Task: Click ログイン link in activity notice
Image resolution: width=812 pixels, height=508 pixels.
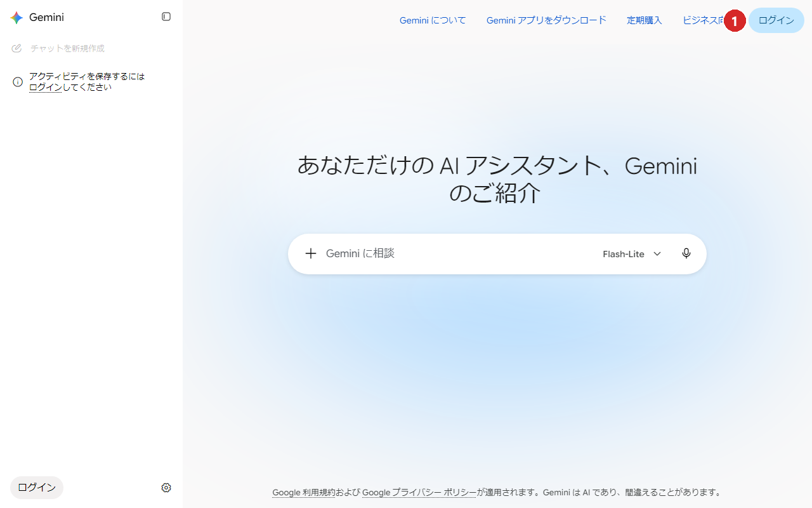Action: click(46, 88)
